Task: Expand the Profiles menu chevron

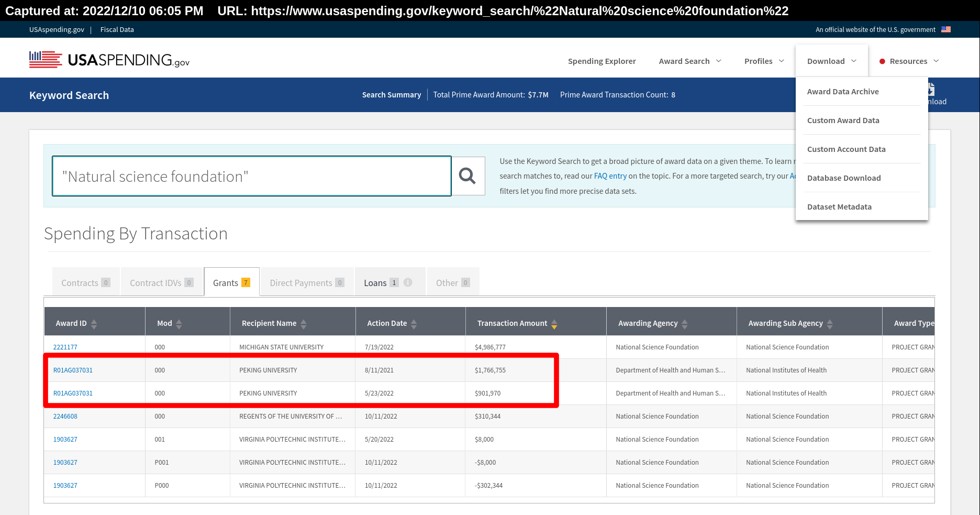Action: click(782, 61)
